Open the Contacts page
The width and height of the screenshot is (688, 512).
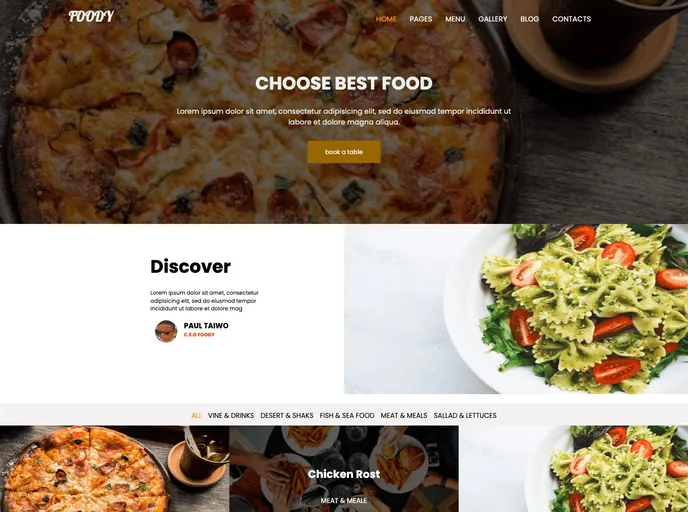point(571,19)
